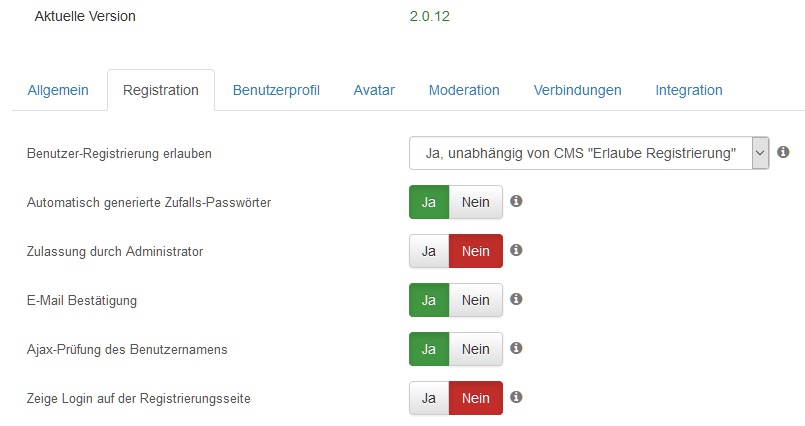The image size is (805, 426).
Task: Click the green Ja for E-Mail Bestätigung
Action: pos(429,300)
